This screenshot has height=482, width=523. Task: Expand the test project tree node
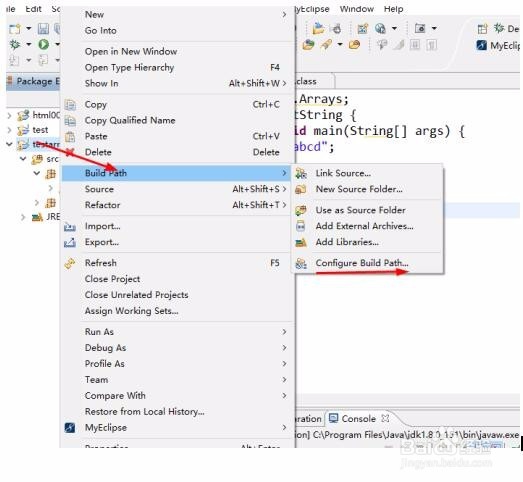(x=9, y=130)
